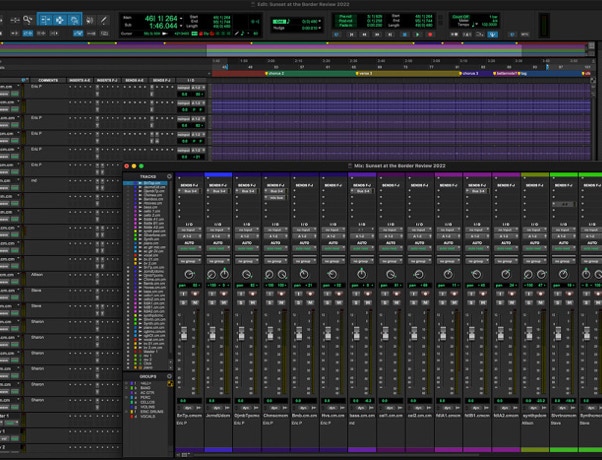Image resolution: width=602 pixels, height=460 pixels.
Task: Click pan knob on bass.cm.cm strip
Action: tap(362, 274)
